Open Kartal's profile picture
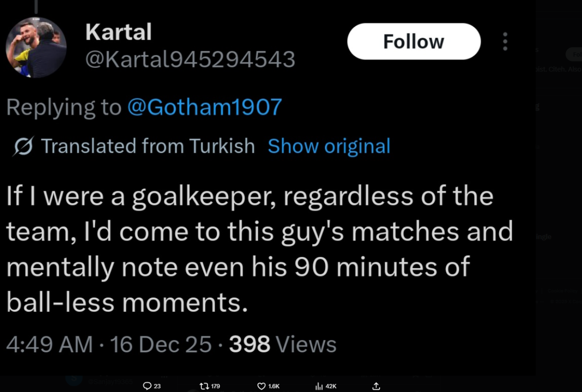This screenshot has width=582, height=392. [x=36, y=47]
